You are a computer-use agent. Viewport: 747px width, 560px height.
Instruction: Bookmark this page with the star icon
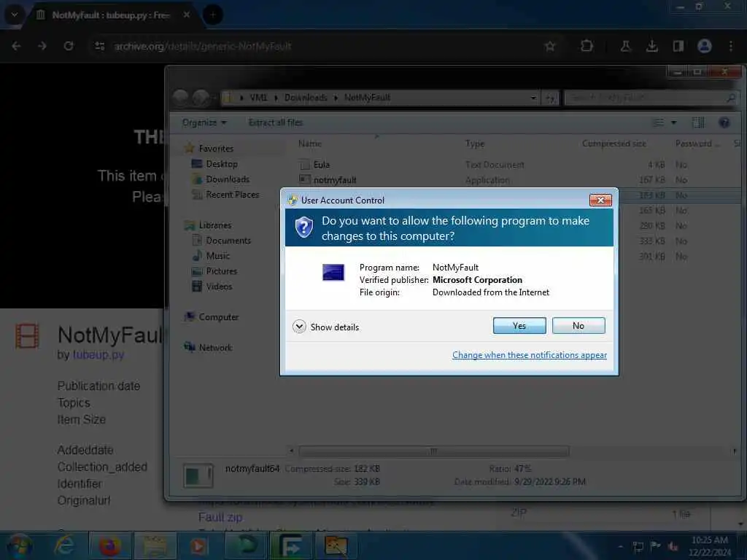[x=550, y=46]
